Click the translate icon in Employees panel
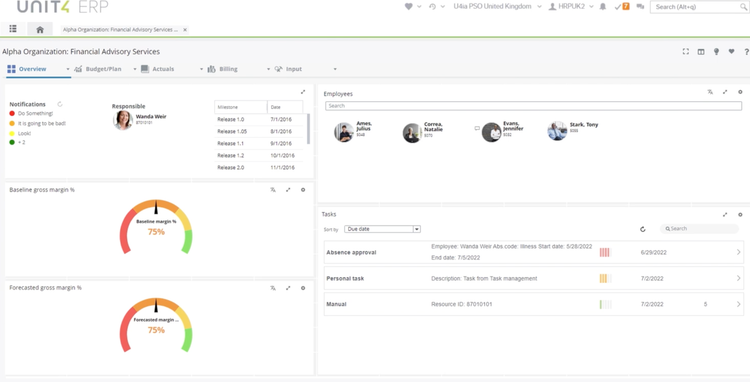This screenshot has height=382, width=750. pyautogui.click(x=710, y=92)
